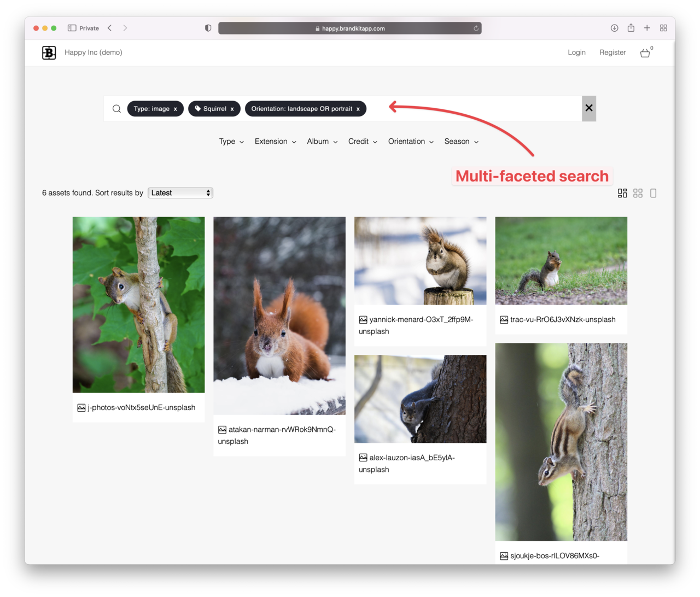Image resolution: width=700 pixels, height=597 pixels.
Task: Click the Brandkit logo icon
Action: point(49,52)
